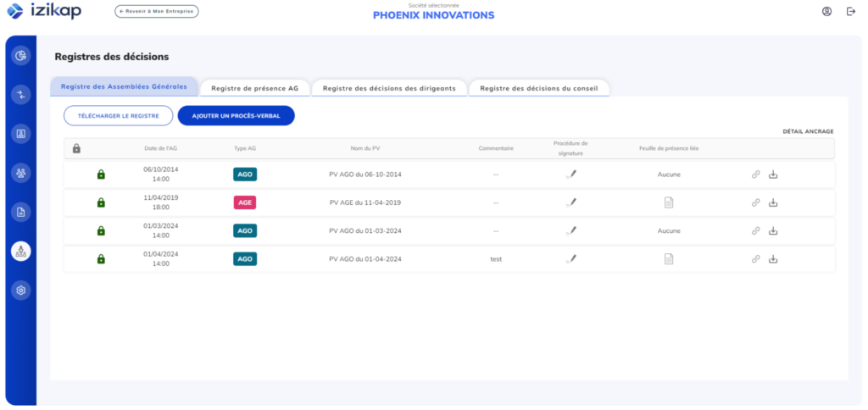Screen dimensions: 868x410
Task: Open Registre des décisions des dirigeants tab
Action: click(389, 88)
